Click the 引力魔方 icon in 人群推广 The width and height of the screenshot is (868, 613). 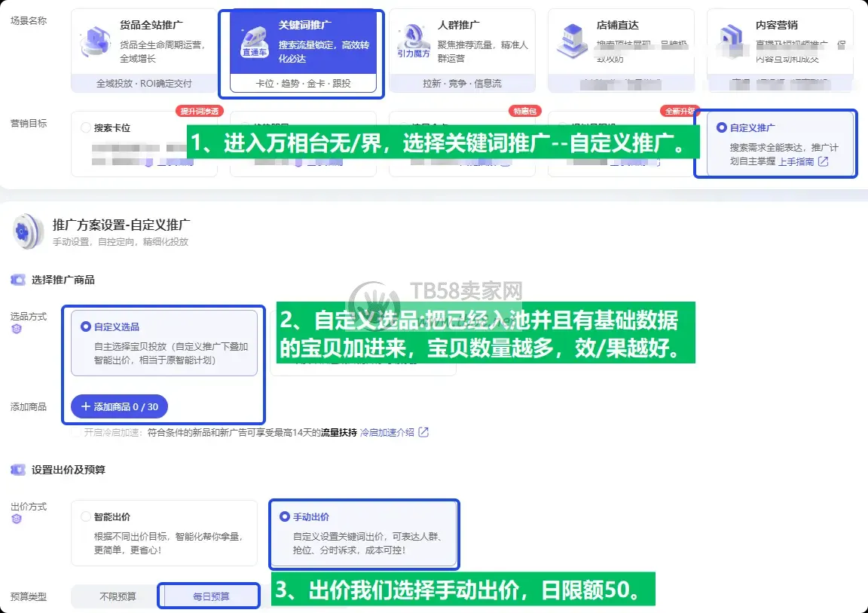pyautogui.click(x=413, y=41)
